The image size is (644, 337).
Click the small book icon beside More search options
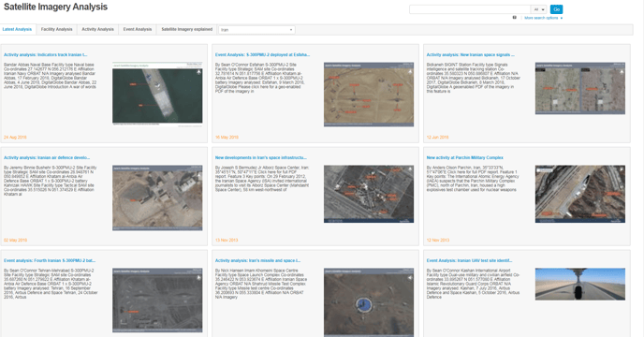[514, 18]
